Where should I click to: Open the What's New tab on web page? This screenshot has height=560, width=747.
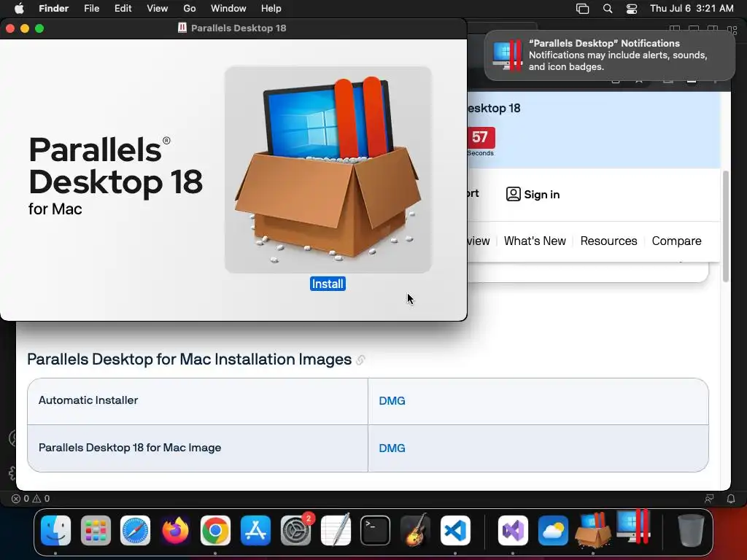535,241
